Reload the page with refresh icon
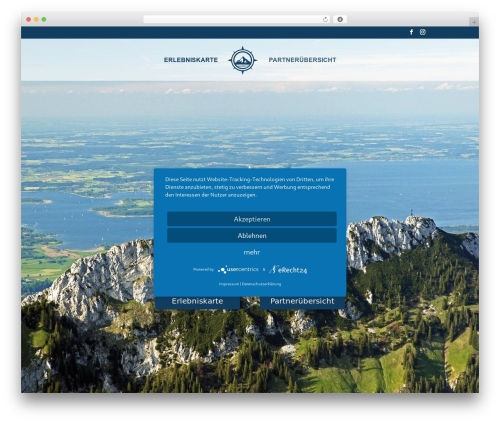The height and width of the screenshot is (423, 500). pos(325,19)
